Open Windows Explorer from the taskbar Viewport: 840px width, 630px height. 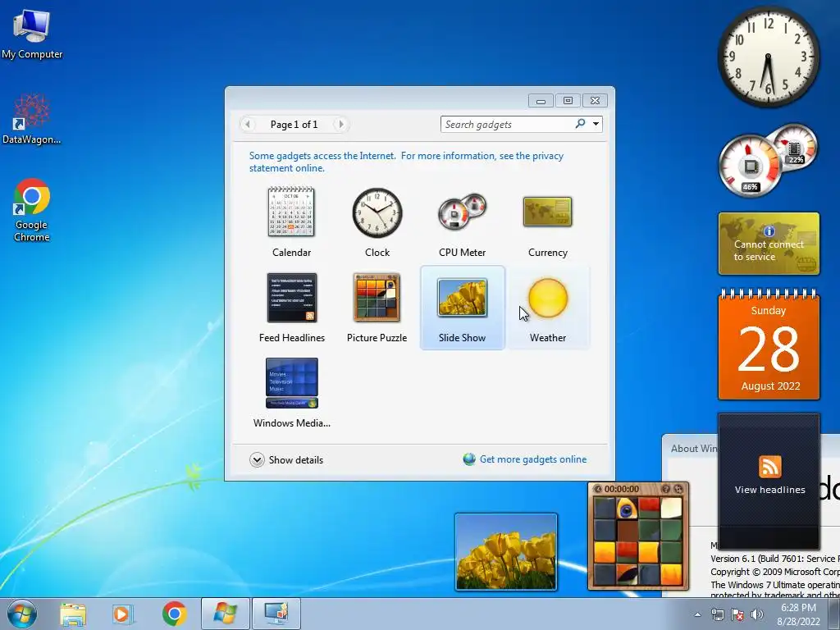coord(73,614)
